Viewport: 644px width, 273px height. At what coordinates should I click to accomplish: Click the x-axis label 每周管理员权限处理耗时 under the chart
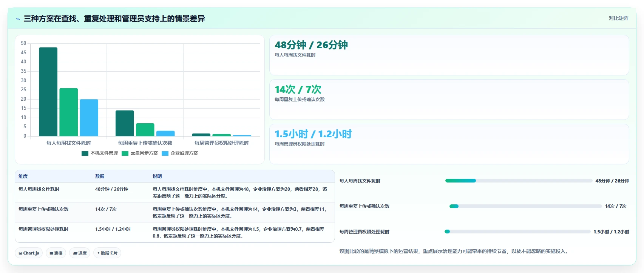coord(222,143)
